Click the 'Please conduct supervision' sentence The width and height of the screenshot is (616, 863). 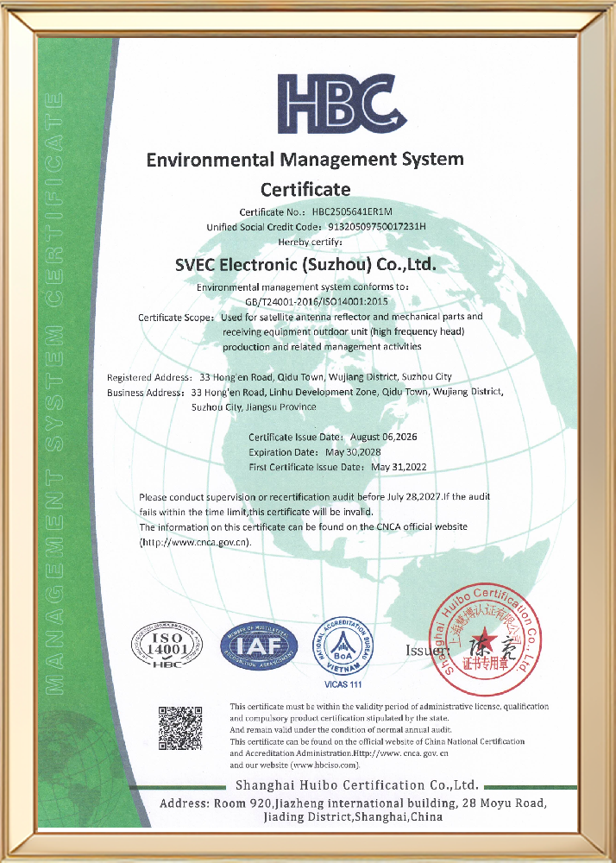(x=315, y=504)
